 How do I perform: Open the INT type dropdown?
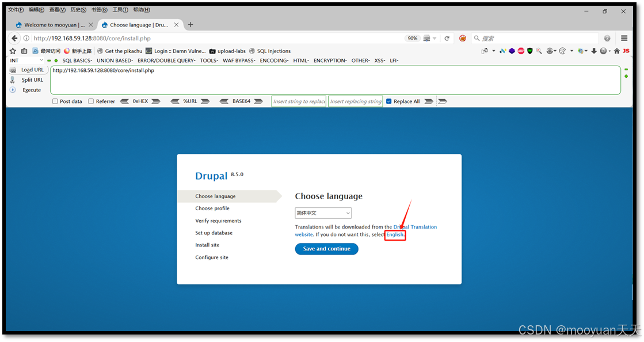(x=26, y=60)
